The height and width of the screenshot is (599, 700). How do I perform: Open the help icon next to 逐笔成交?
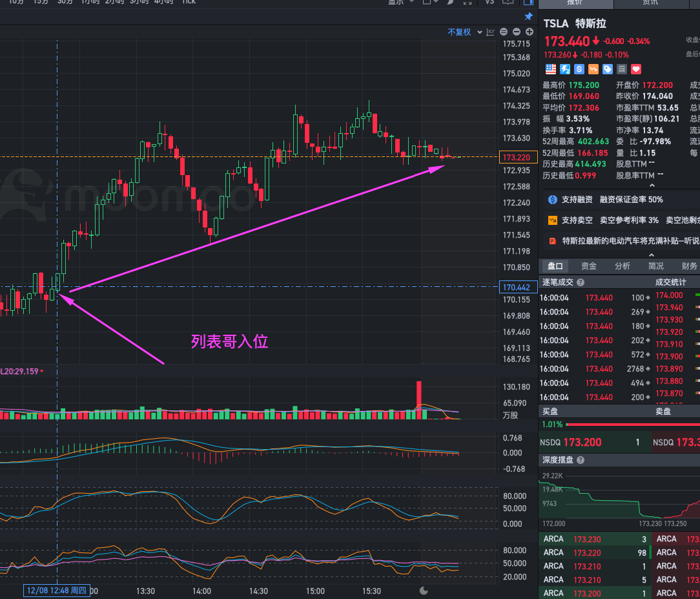click(x=581, y=282)
